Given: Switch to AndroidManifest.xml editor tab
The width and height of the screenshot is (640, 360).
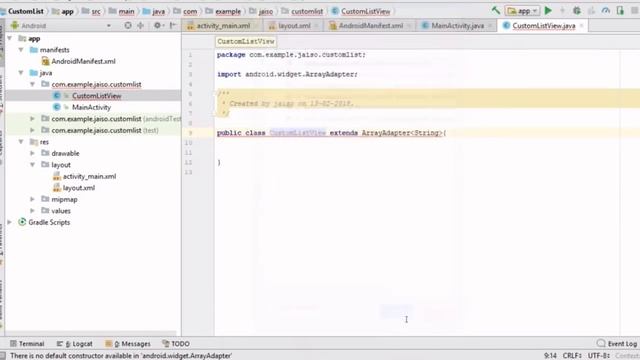Looking at the screenshot, I should click(370, 26).
